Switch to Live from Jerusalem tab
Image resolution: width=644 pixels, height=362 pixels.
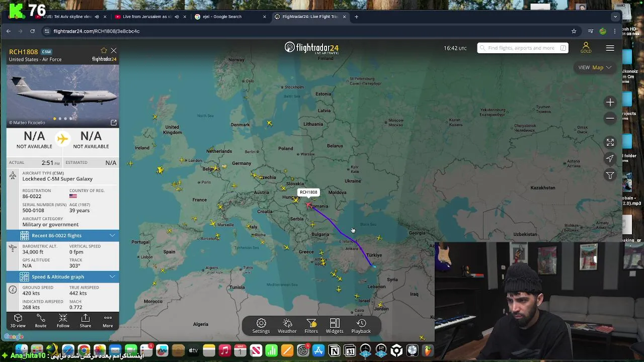(x=146, y=17)
